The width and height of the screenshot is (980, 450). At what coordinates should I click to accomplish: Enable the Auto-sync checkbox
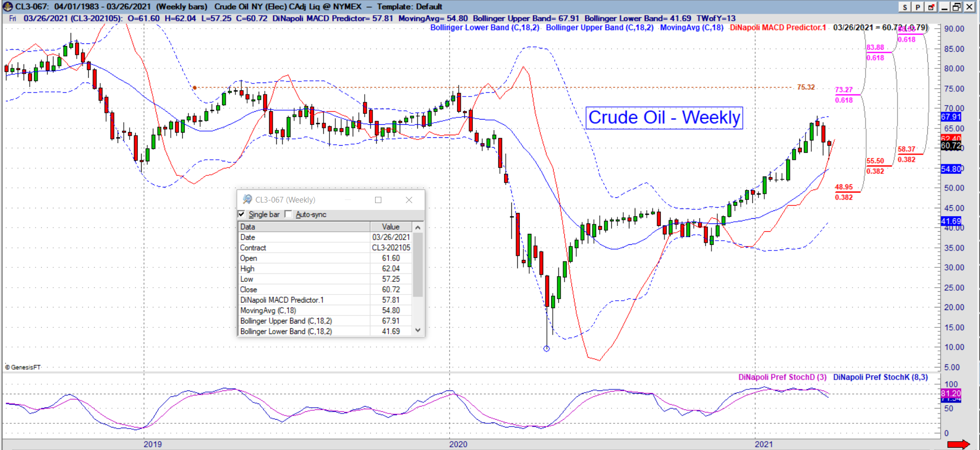tap(288, 214)
